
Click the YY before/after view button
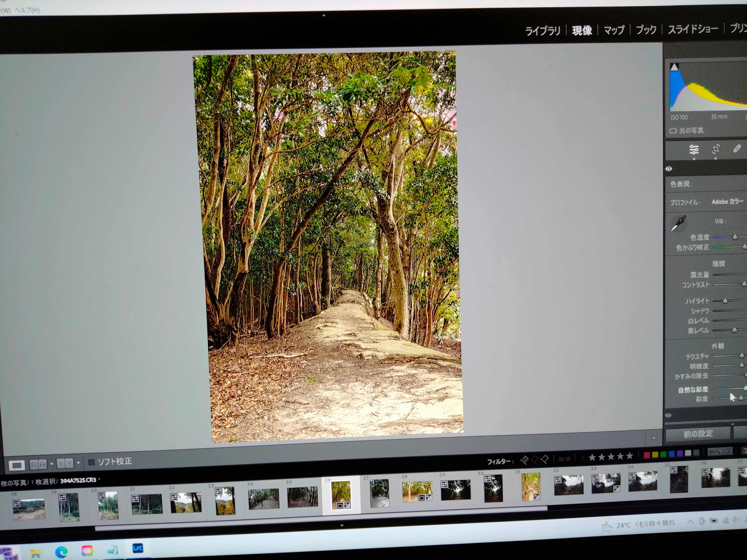click(65, 463)
